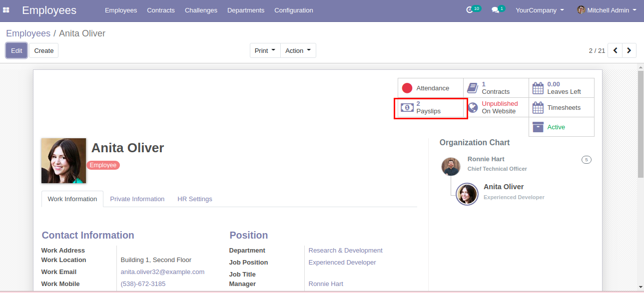Image resolution: width=644 pixels, height=293 pixels.
Task: Go back via Employees breadcrumb
Action: 28,33
